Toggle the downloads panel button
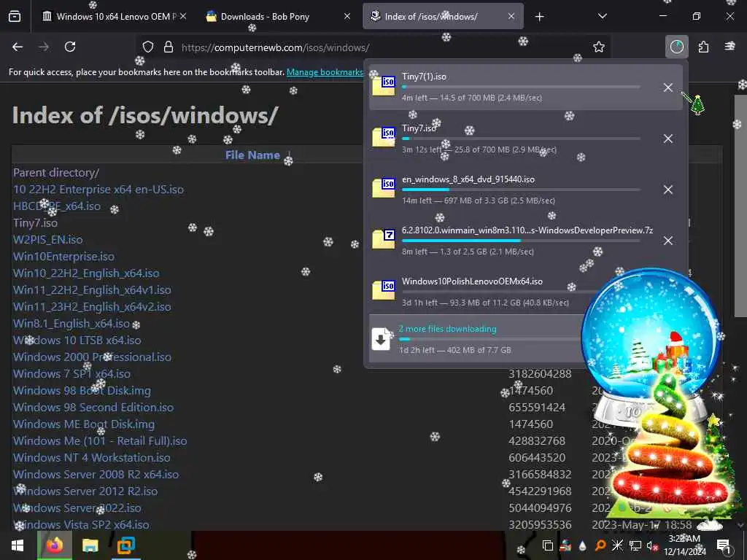The height and width of the screenshot is (560, 747). (676, 47)
